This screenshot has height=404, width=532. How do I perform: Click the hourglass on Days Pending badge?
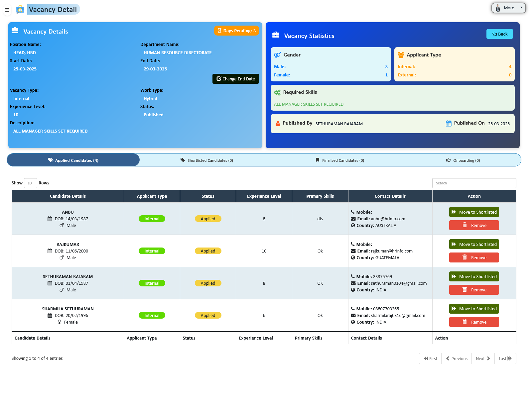pyautogui.click(x=220, y=31)
